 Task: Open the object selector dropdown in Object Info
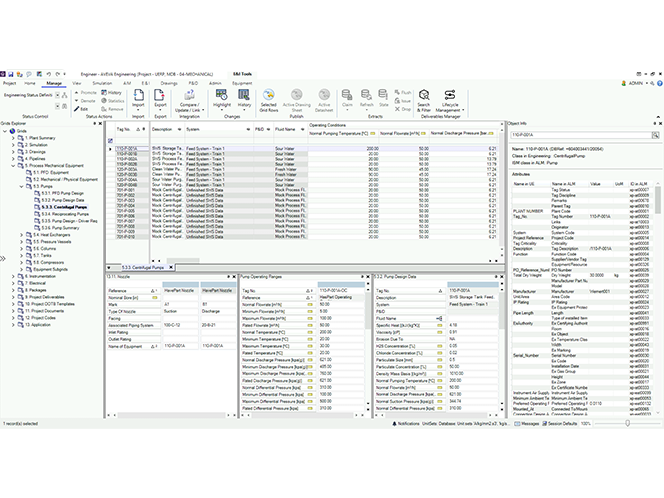click(x=654, y=134)
